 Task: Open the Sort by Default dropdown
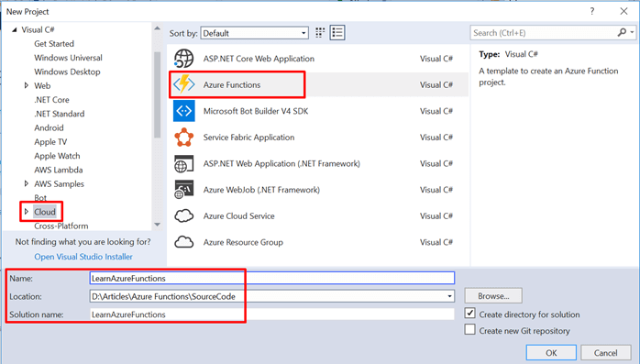point(254,33)
